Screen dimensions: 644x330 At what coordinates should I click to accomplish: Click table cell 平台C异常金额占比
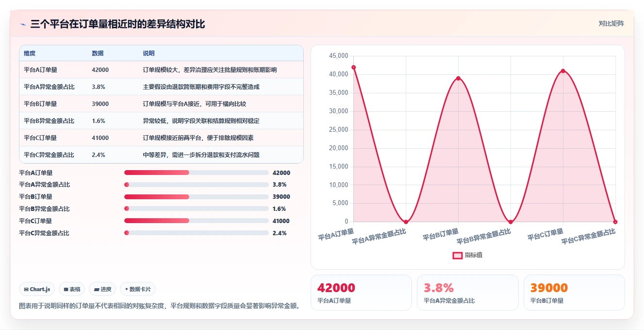coord(49,155)
